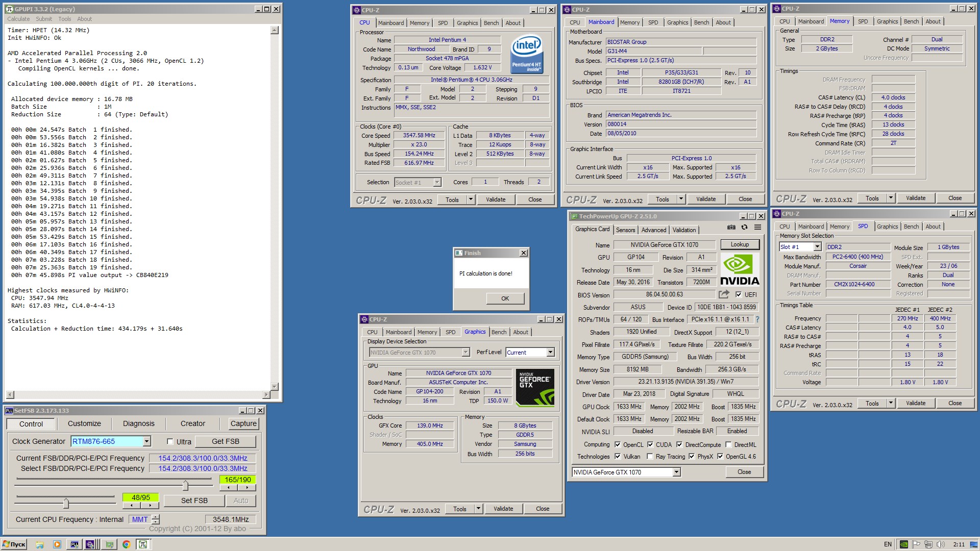Open the GPU-Z hamburger menu
Image resolution: width=980 pixels, height=551 pixels.
click(758, 228)
